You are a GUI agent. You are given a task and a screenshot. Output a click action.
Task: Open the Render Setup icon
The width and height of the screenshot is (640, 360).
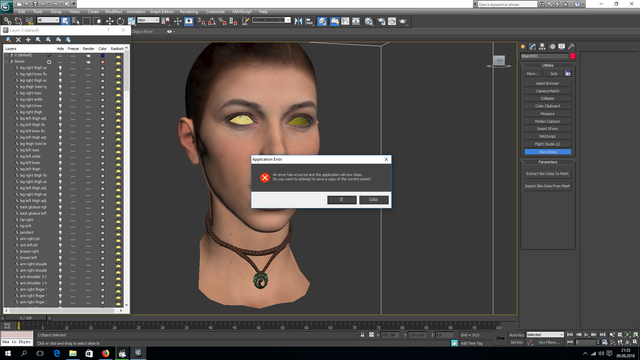(381, 21)
